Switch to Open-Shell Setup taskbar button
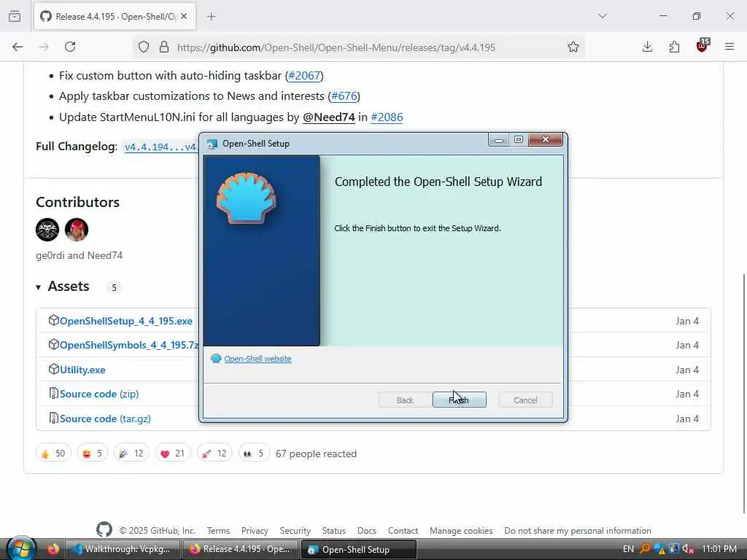Screen dimensions: 747x560 (359, 549)
